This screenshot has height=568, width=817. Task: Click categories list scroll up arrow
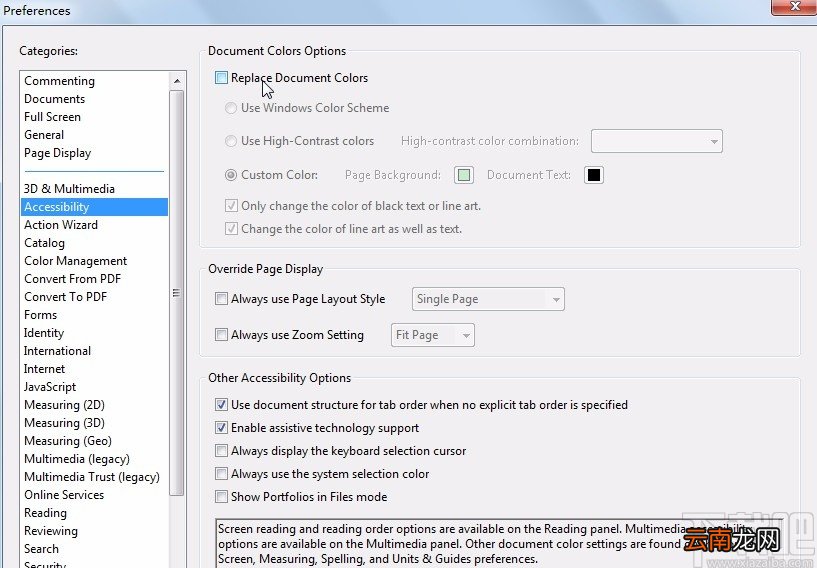click(177, 81)
